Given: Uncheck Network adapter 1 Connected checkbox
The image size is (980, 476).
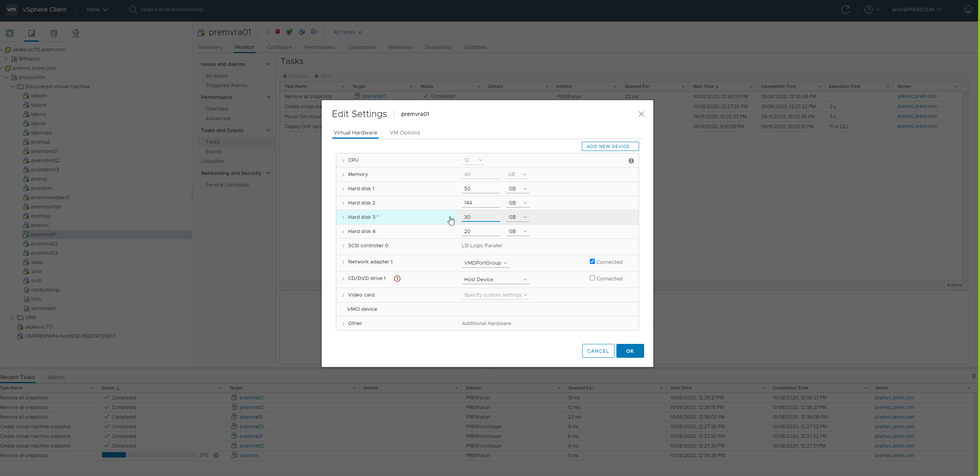Looking at the screenshot, I should (x=592, y=261).
